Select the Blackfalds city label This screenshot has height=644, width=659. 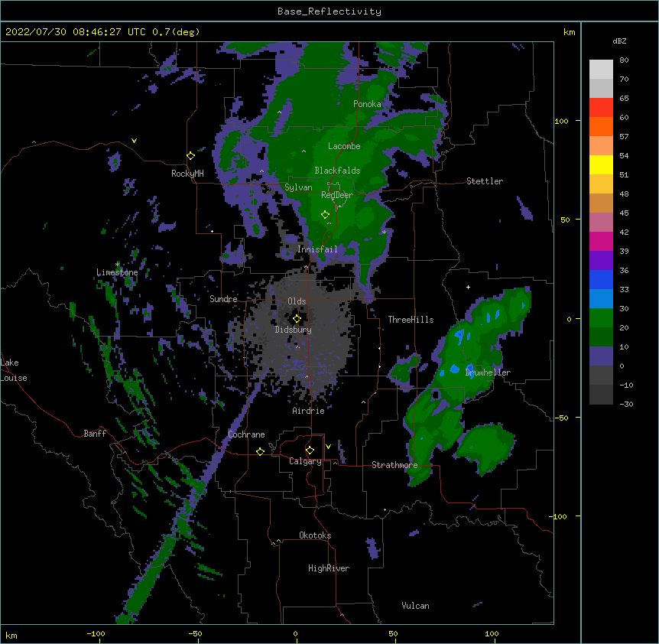point(337,171)
